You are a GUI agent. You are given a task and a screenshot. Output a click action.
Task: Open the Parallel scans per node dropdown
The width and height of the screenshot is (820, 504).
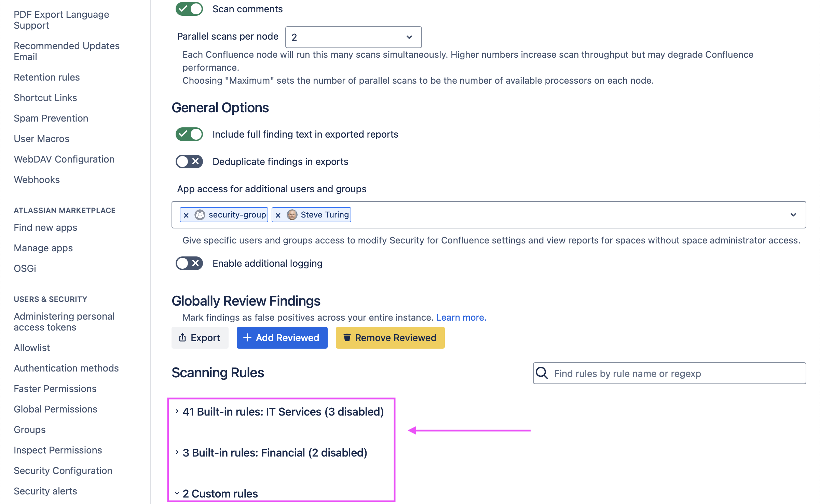(353, 37)
